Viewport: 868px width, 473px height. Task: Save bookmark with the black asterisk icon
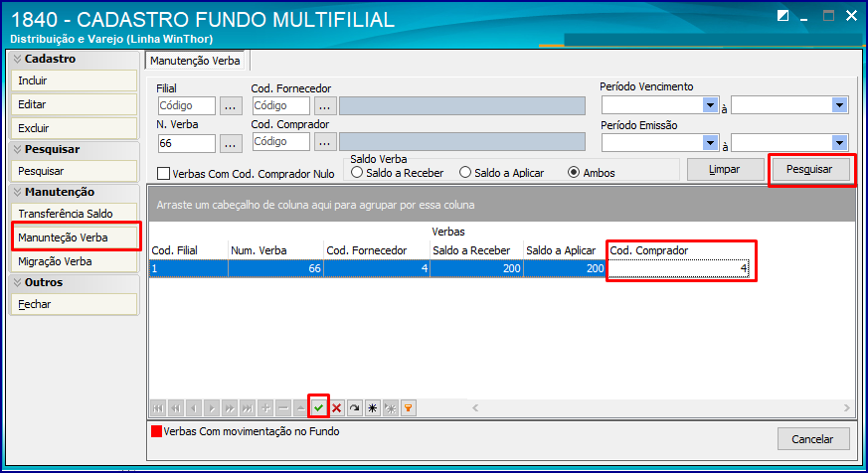[373, 408]
